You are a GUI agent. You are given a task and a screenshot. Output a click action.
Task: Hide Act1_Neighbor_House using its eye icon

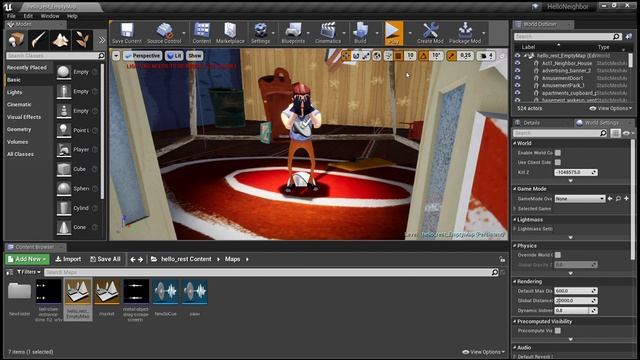[x=517, y=63]
